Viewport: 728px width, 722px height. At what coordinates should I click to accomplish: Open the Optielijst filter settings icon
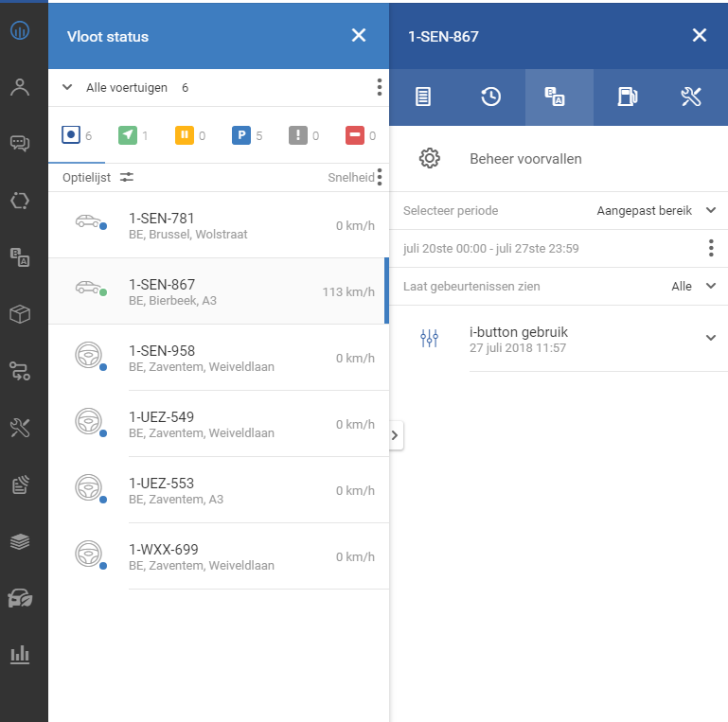click(x=127, y=177)
